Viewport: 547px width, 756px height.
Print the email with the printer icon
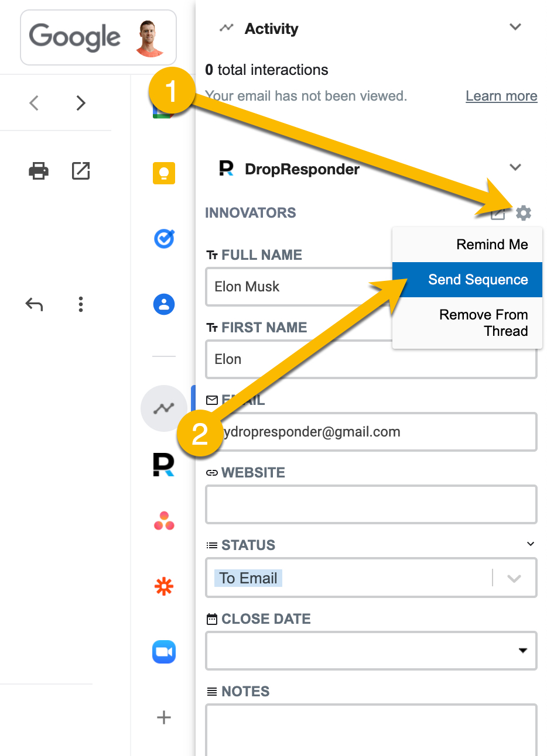tap(39, 171)
